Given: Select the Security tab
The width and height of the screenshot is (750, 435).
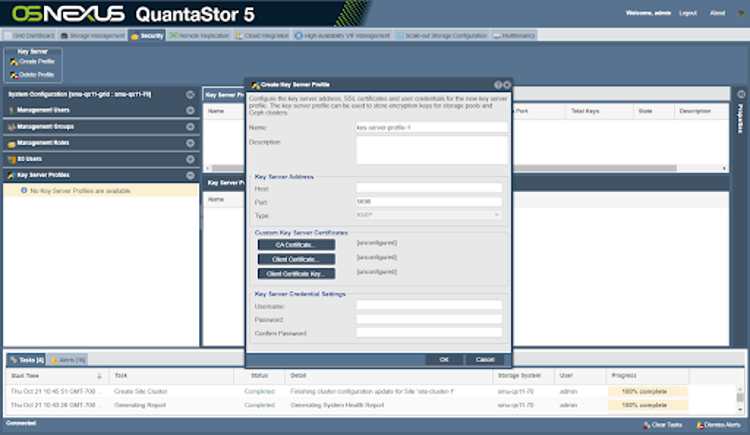Looking at the screenshot, I should coord(147,35).
